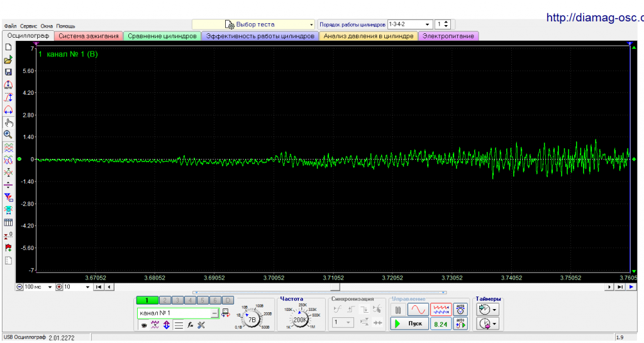
Task: Expand the first timer dropdown arrow
Action: (494, 310)
